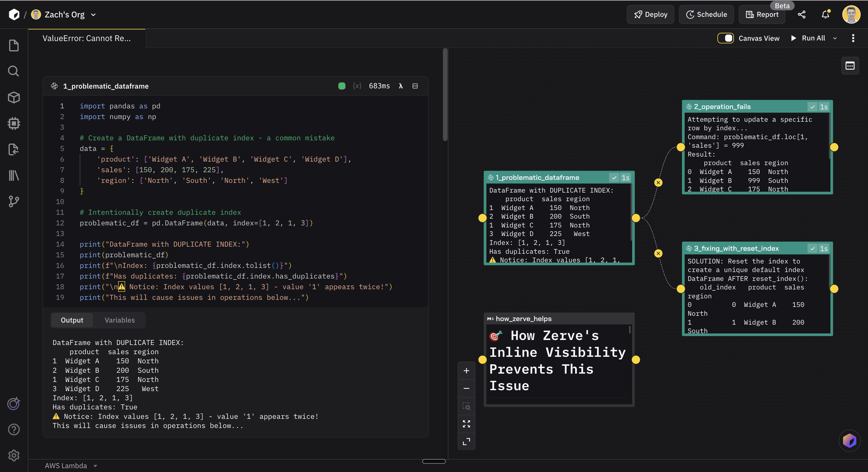Click the Deploy button
The width and height of the screenshot is (868, 472).
coord(650,14)
